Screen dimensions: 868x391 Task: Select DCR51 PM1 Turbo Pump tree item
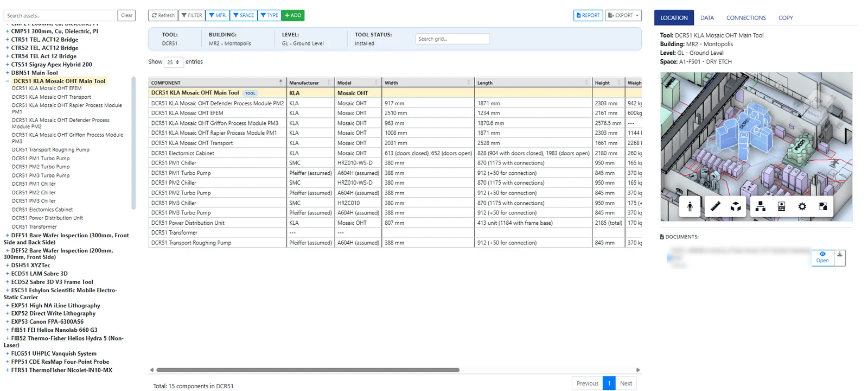pos(41,159)
